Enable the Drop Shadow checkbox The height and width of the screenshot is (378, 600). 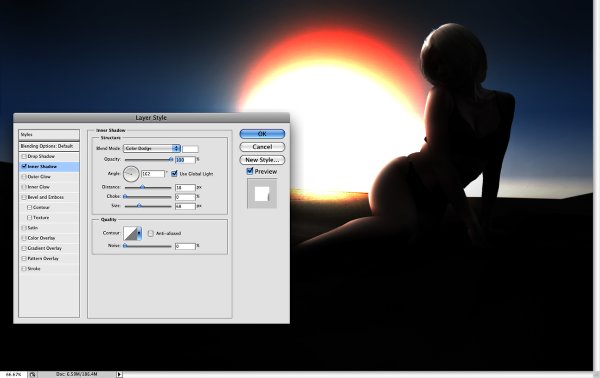(x=24, y=156)
